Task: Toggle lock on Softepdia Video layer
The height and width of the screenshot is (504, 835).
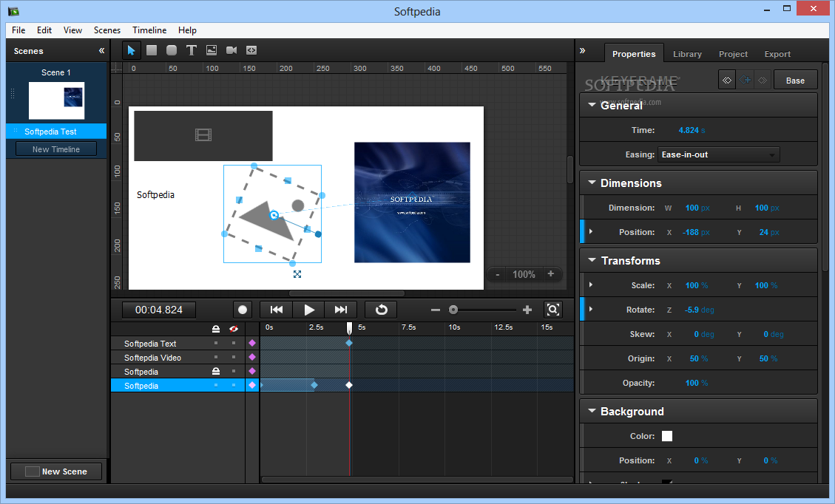Action: pos(216,357)
